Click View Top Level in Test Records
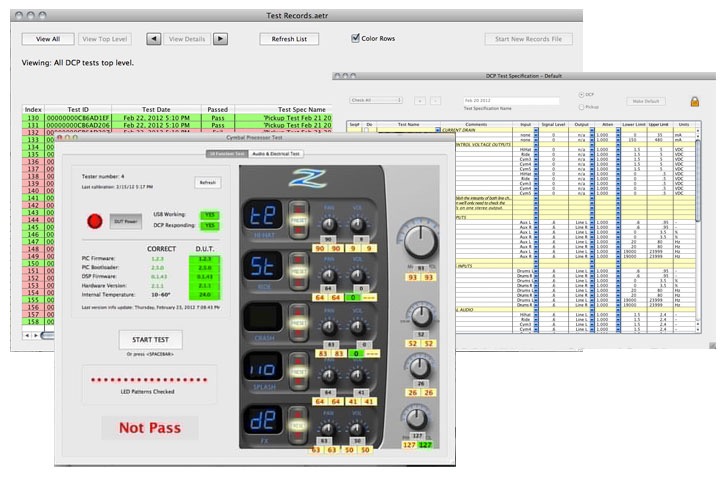Screen dimensions: 726x477 pyautogui.click(x=105, y=39)
